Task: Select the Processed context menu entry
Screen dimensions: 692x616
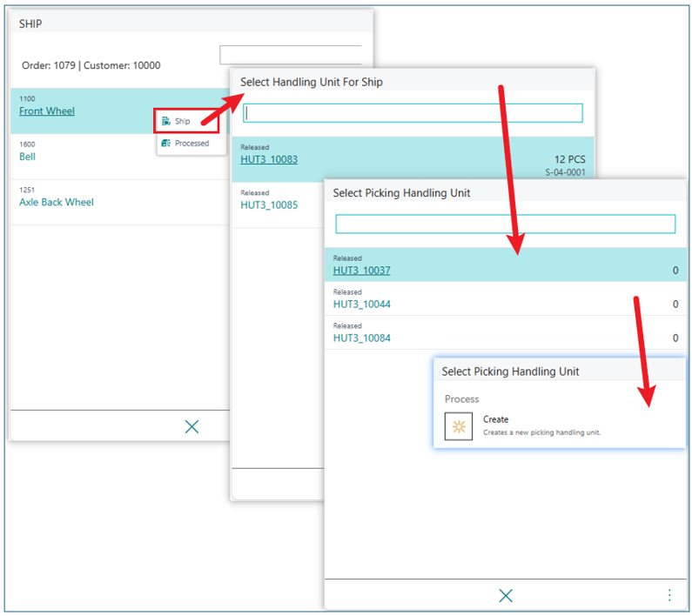Action: [191, 144]
